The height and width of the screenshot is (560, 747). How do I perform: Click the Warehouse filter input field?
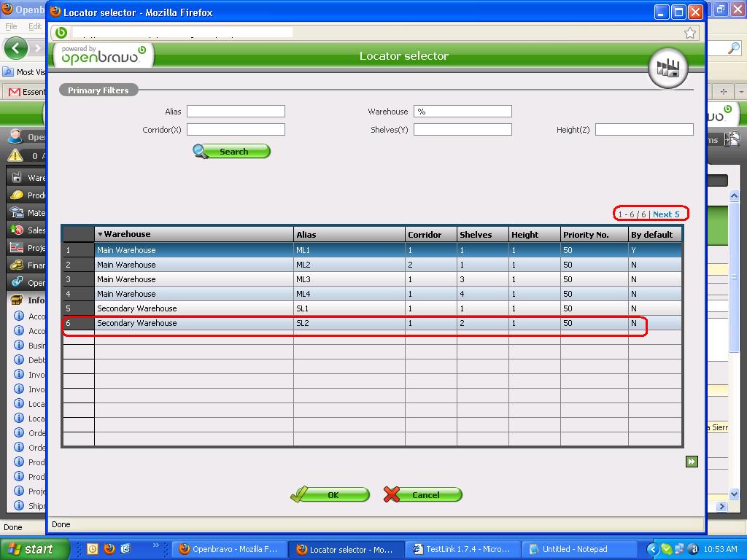pyautogui.click(x=462, y=112)
